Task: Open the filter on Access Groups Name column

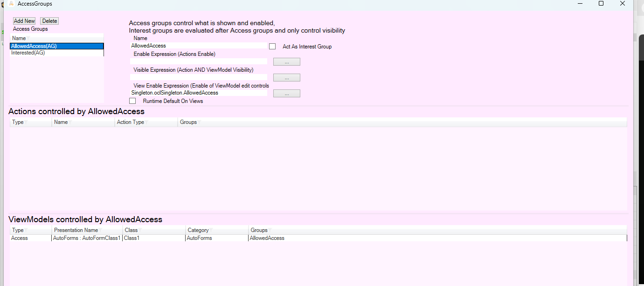Action: pyautogui.click(x=28, y=38)
